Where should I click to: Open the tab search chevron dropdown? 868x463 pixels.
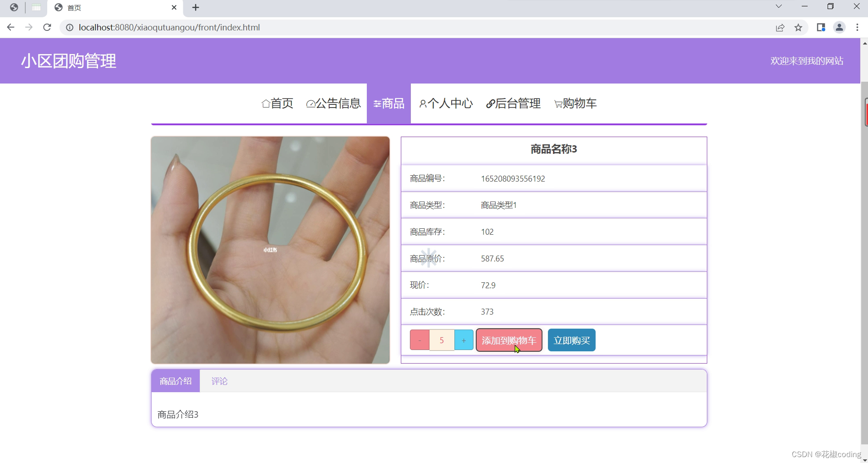[x=779, y=6]
